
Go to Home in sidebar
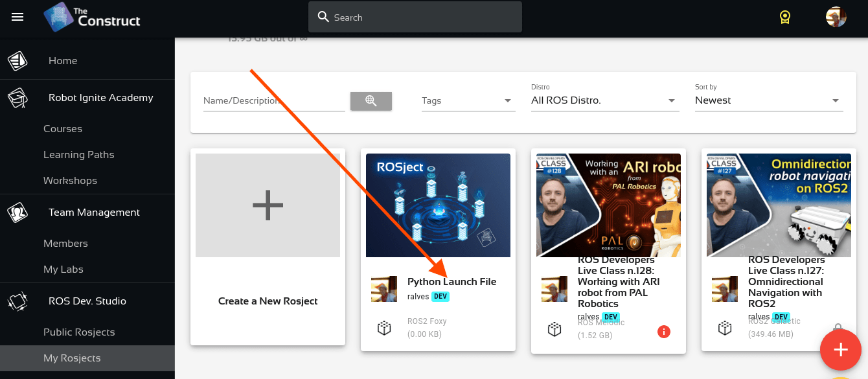(63, 61)
